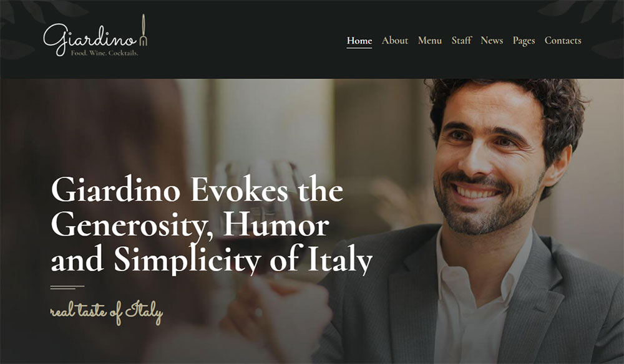The width and height of the screenshot is (624, 364).
Task: Click the wine glass in the hero image
Action: pos(263,207)
